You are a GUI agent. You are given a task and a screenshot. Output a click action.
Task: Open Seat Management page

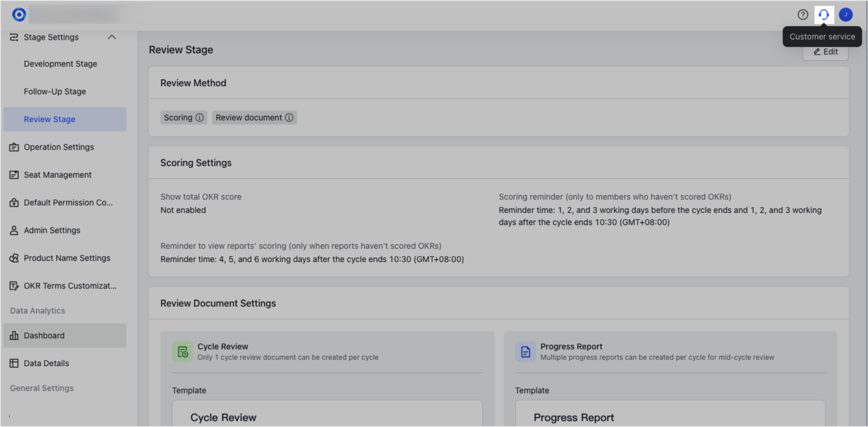[x=58, y=175]
